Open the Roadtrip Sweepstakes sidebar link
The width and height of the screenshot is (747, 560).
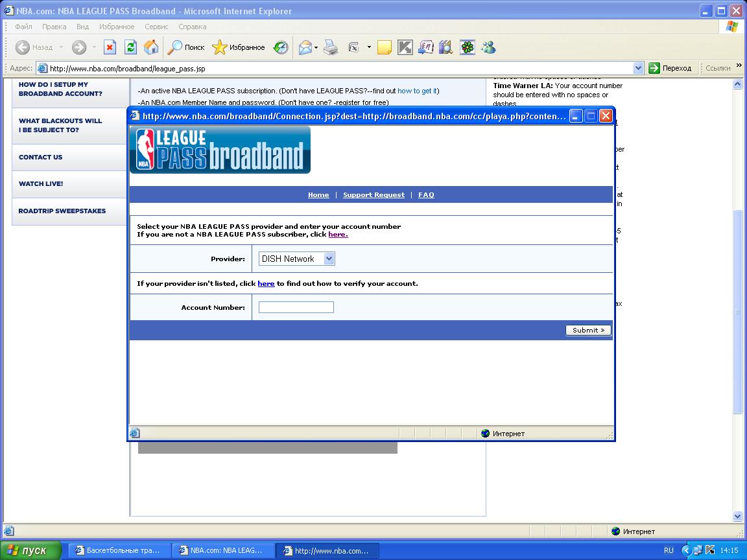point(62,211)
